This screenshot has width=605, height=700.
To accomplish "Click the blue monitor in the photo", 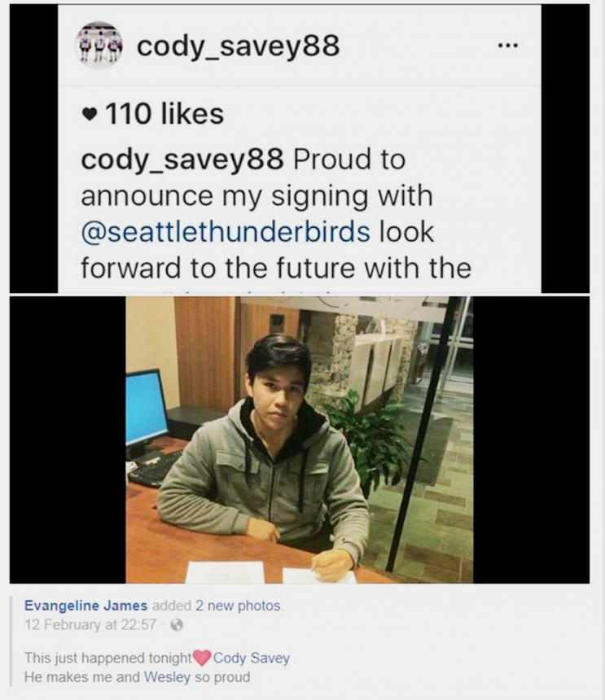I will [x=147, y=408].
